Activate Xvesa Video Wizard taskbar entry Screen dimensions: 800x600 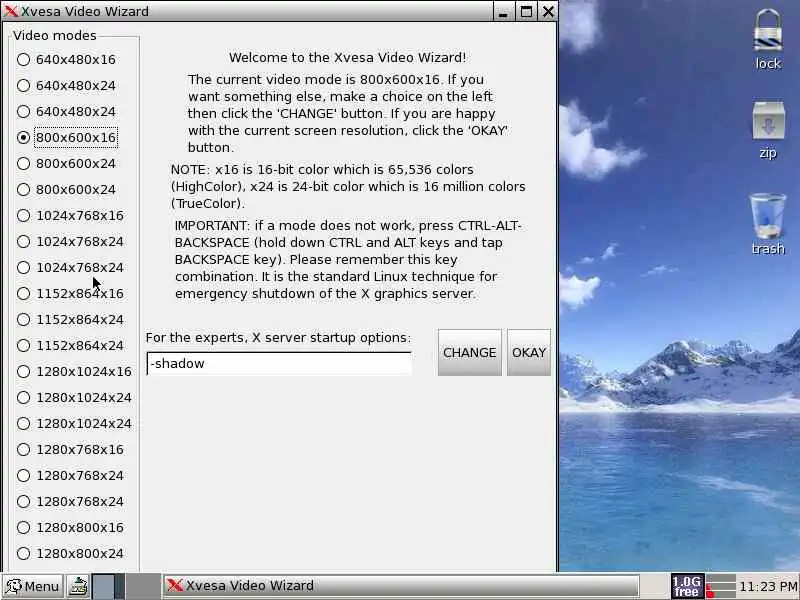401,586
